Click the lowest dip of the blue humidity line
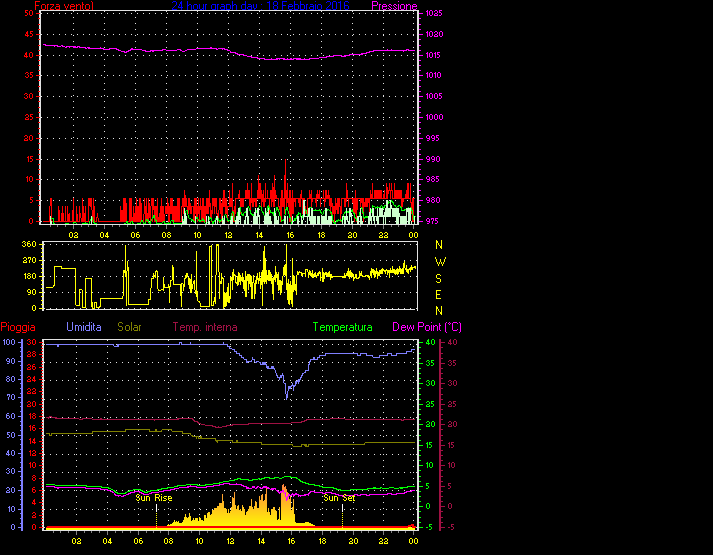713x555 pixels. 287,397
